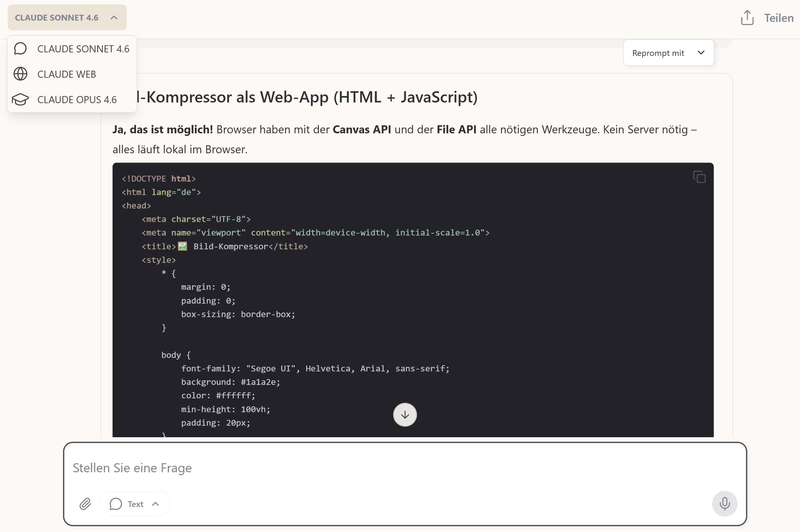800x532 pixels.
Task: Pick Claude Opus 4.6 from the menu
Action: pyautogui.click(x=77, y=100)
